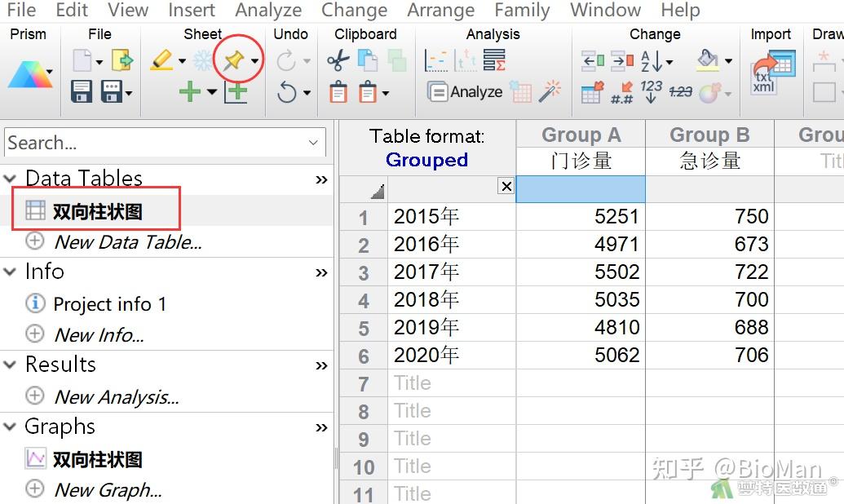Click the magic wand analysis icon

point(550,91)
